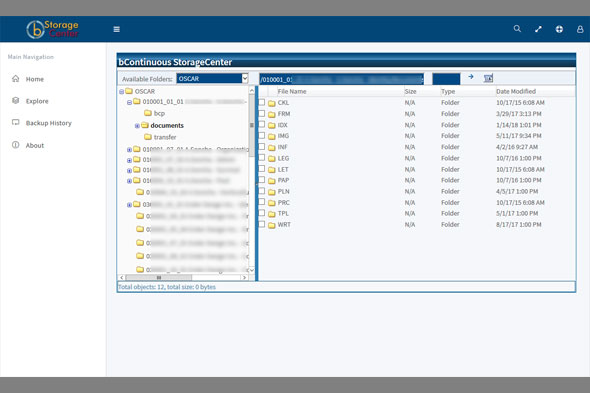Click the search magnifier icon
Image resolution: width=590 pixels, height=393 pixels.
pos(517,29)
